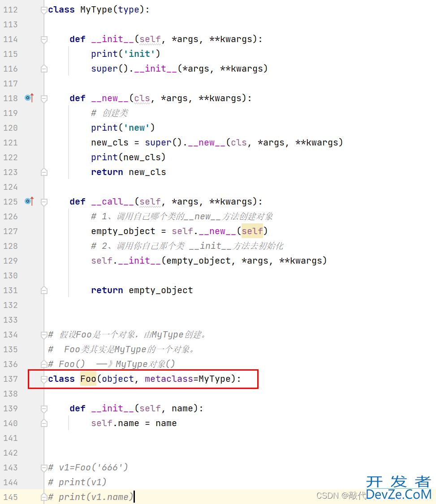The height and width of the screenshot is (504, 436).
Task: Click __call__ method name on line 125
Action: pyautogui.click(x=112, y=202)
